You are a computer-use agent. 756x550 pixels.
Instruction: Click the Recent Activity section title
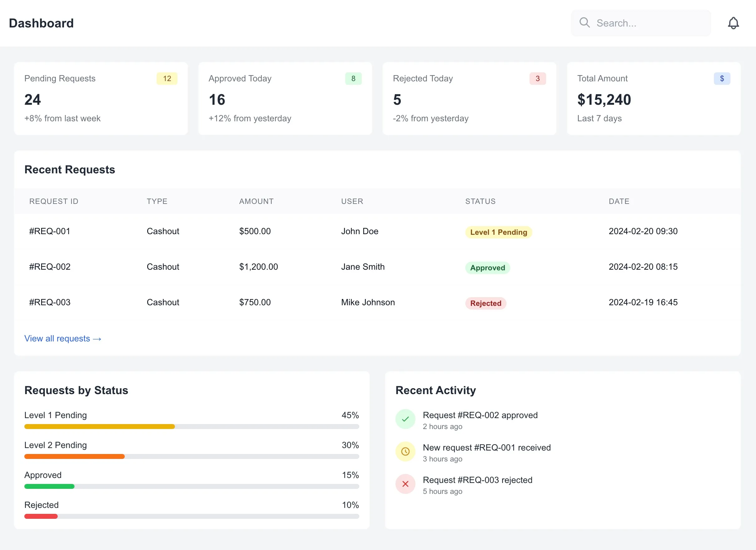pos(435,390)
